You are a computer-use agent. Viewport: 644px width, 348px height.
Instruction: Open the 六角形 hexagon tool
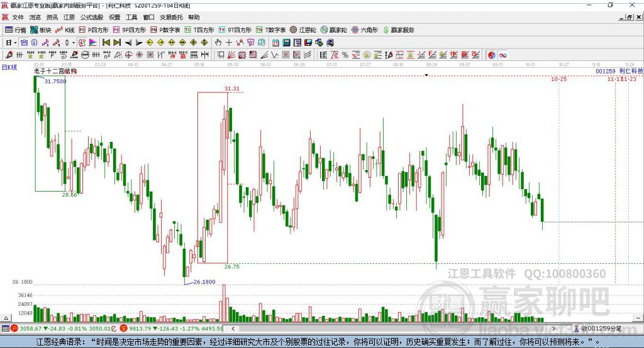point(365,30)
